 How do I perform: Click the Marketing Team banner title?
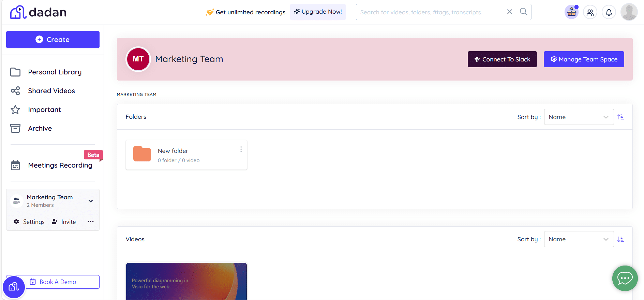point(189,59)
